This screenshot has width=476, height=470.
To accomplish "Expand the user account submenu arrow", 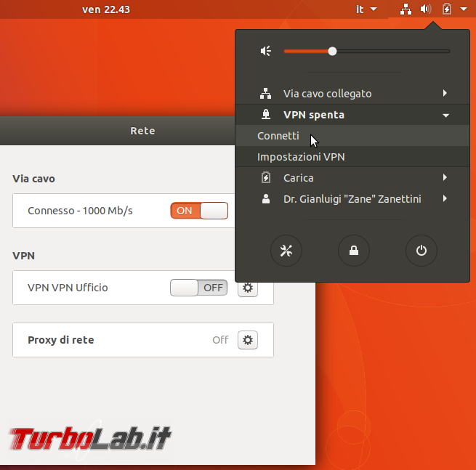I will [x=445, y=198].
